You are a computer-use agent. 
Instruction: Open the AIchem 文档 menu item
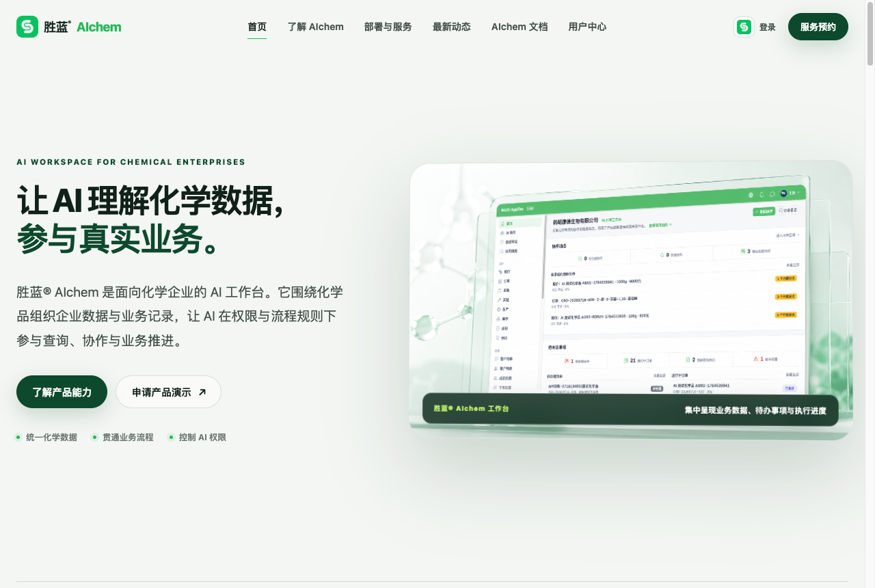(520, 27)
